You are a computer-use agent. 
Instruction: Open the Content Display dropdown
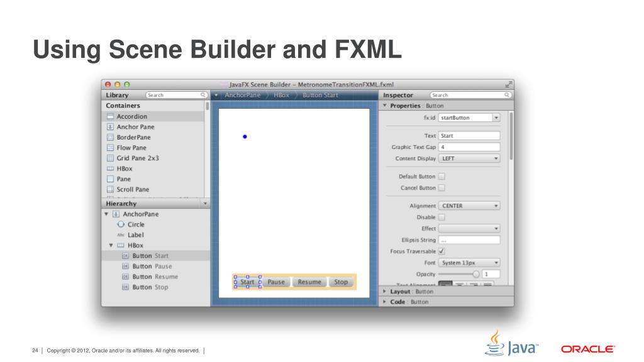tap(469, 158)
